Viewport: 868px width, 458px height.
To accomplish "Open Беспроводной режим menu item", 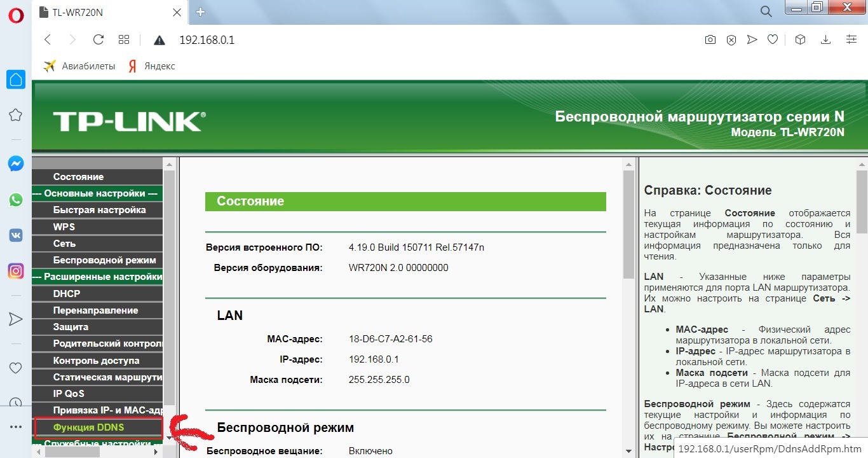I will [x=98, y=260].
